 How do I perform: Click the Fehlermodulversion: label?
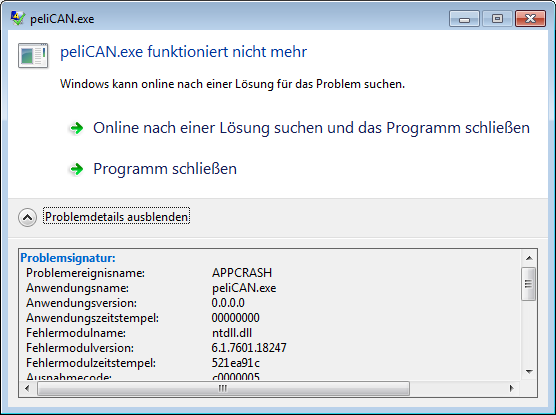pos(80,348)
